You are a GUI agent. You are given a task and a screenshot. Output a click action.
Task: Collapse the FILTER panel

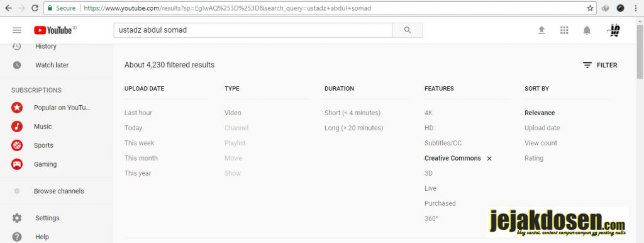(x=600, y=65)
